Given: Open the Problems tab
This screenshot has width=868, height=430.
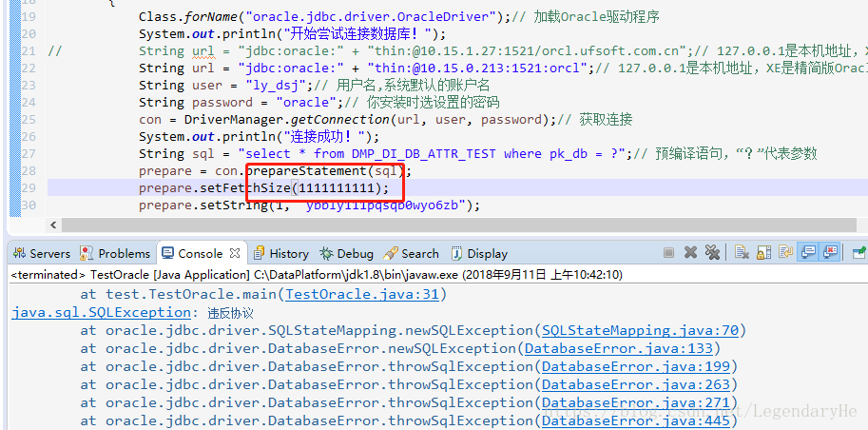Looking at the screenshot, I should tap(115, 253).
